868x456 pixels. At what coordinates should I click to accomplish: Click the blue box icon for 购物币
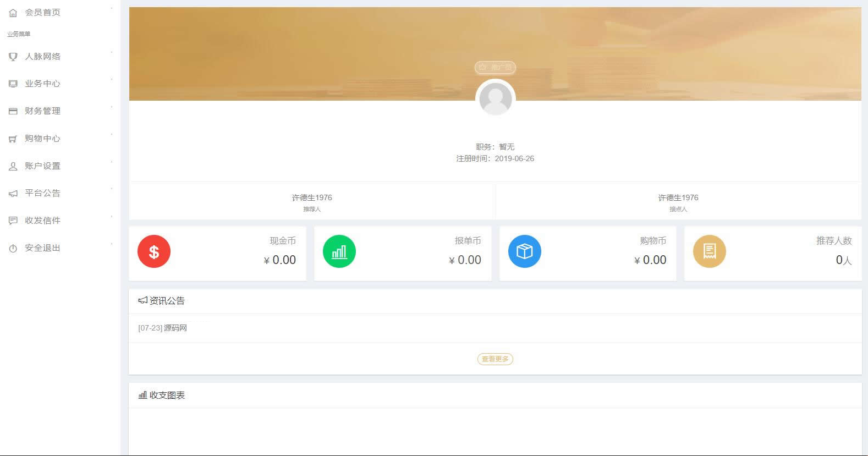pyautogui.click(x=525, y=251)
